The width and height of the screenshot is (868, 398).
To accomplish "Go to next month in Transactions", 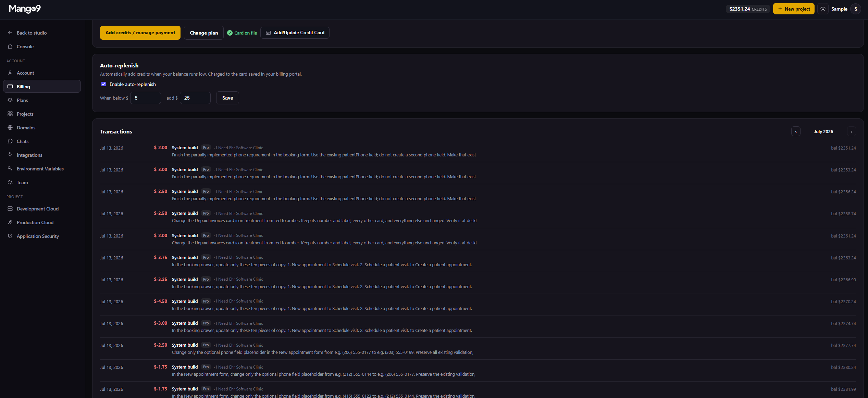I will tap(851, 131).
